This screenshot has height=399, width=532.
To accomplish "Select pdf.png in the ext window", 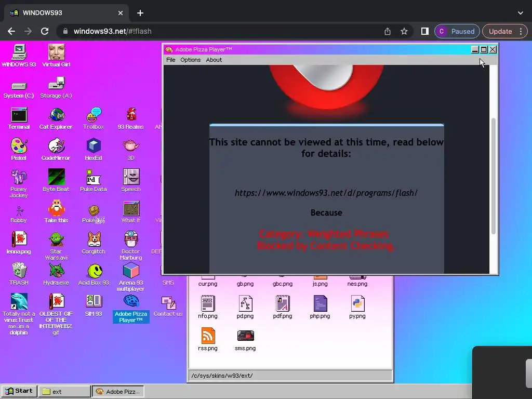I will point(282,308).
